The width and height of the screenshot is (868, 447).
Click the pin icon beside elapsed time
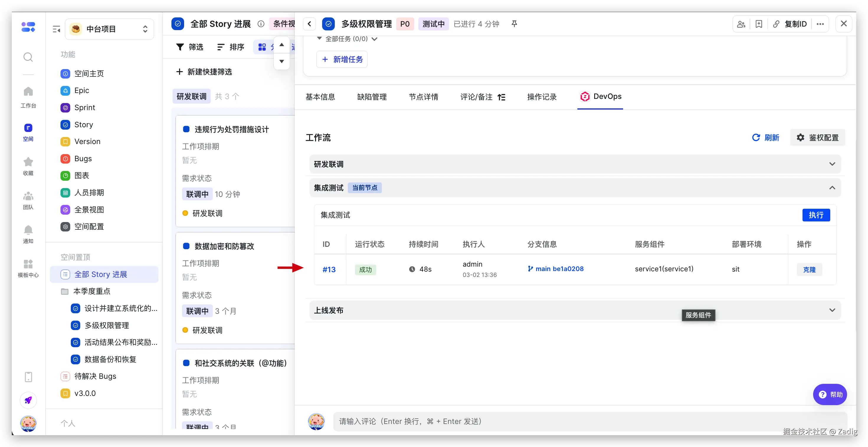(x=514, y=24)
